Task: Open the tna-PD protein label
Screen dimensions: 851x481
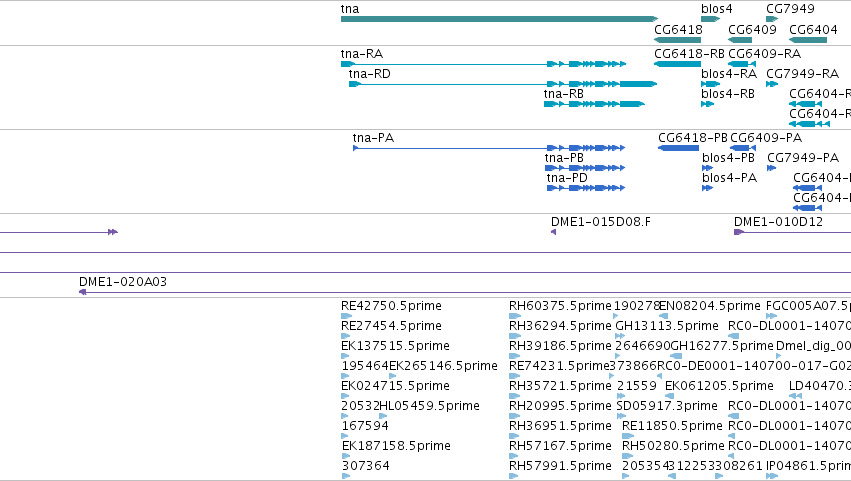Action: tap(567, 178)
